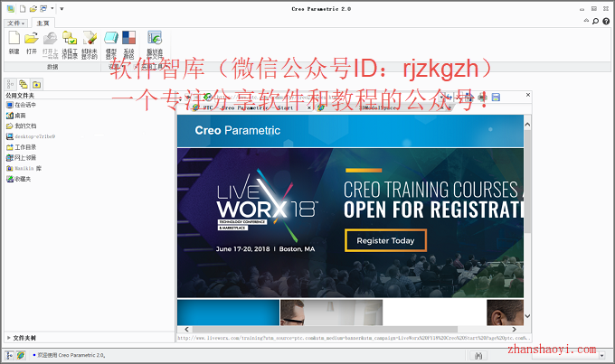Click the Creo application icon at top left
This screenshot has height=364, width=615.
(x=10, y=9)
